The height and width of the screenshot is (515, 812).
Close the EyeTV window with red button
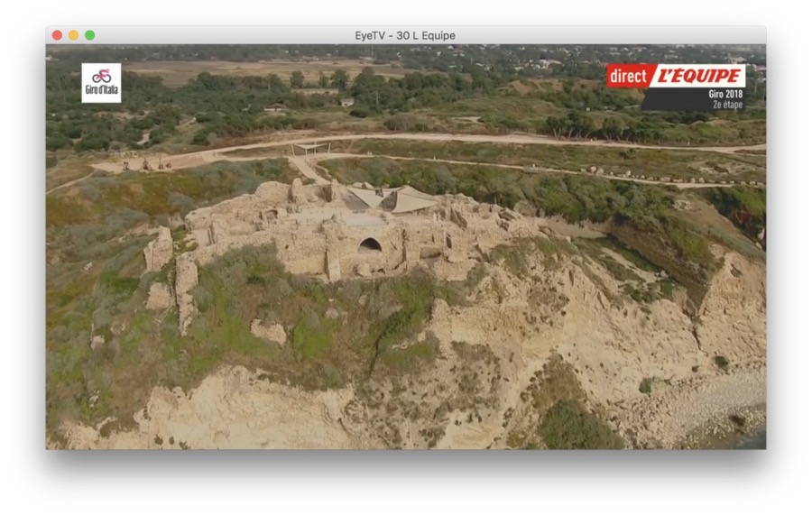(57, 35)
